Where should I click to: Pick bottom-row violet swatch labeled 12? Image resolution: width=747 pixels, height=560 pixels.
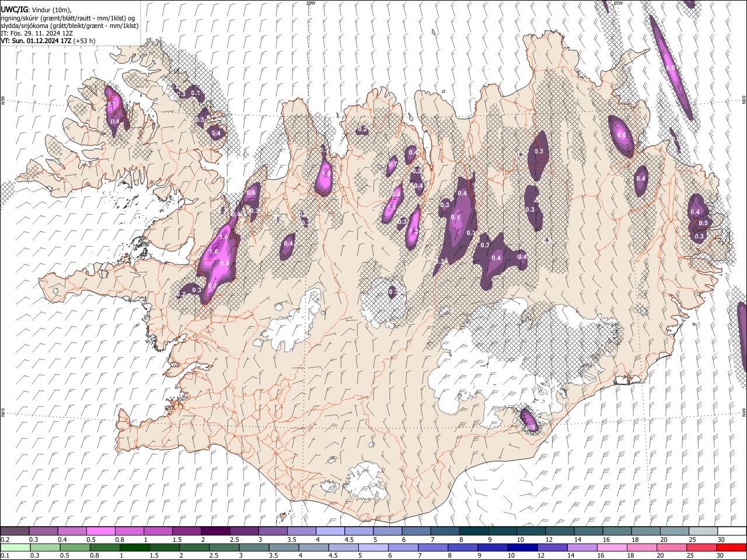pos(551,547)
